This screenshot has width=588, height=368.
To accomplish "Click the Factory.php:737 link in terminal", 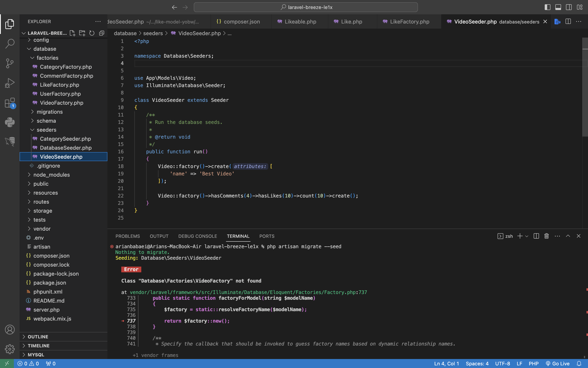I will point(248,292).
